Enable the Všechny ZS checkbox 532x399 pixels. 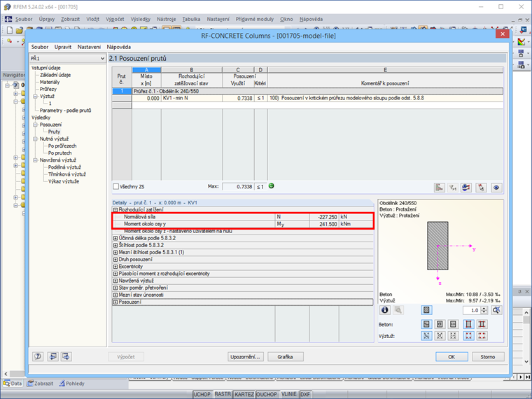(116, 187)
